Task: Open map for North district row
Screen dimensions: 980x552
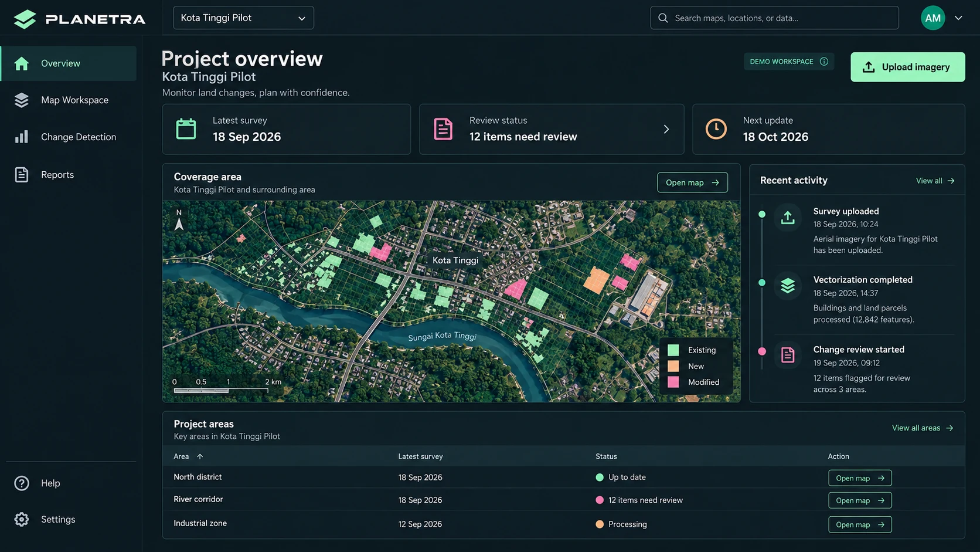Action: point(860,478)
